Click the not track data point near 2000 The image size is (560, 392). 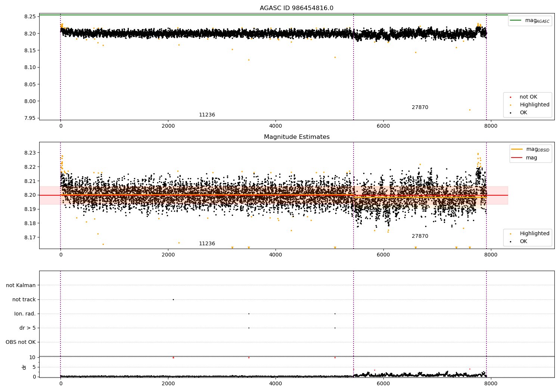173,299
